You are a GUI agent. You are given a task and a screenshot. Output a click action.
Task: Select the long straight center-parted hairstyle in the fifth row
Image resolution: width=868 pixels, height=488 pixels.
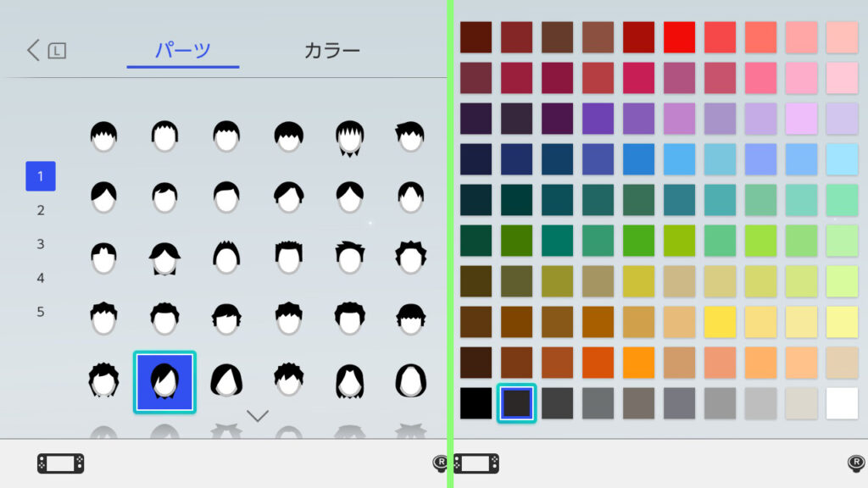pyautogui.click(x=350, y=381)
